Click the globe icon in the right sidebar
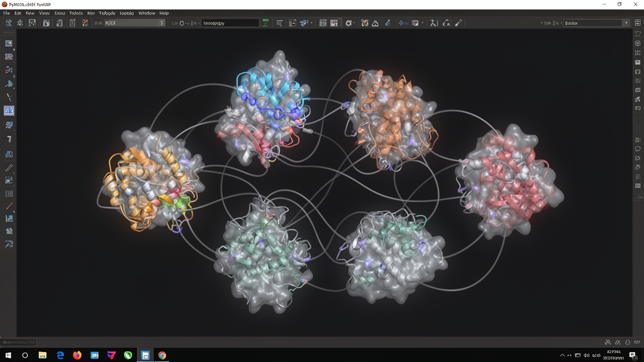The image size is (644, 362). [x=638, y=43]
